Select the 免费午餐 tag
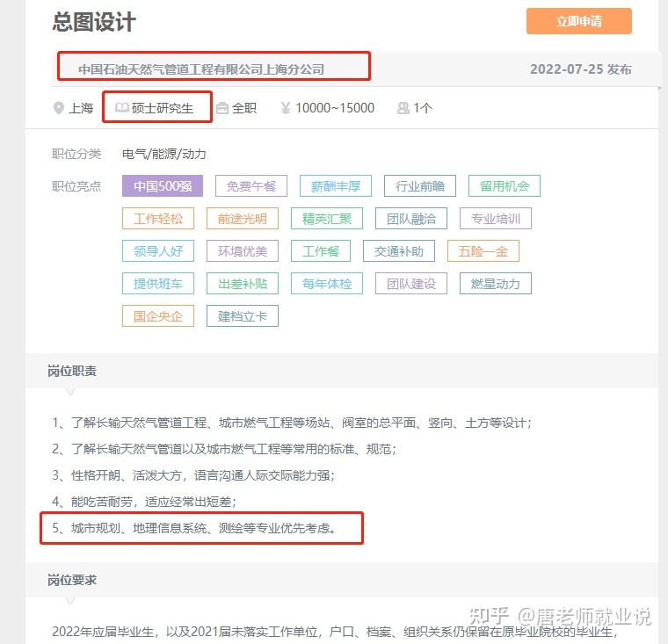Image resolution: width=668 pixels, height=644 pixels. 250,186
